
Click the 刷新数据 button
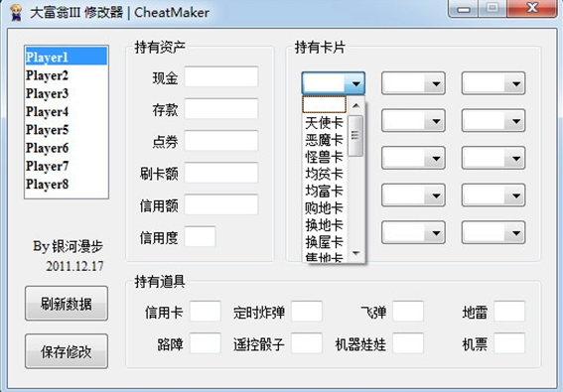pyautogui.click(x=67, y=304)
